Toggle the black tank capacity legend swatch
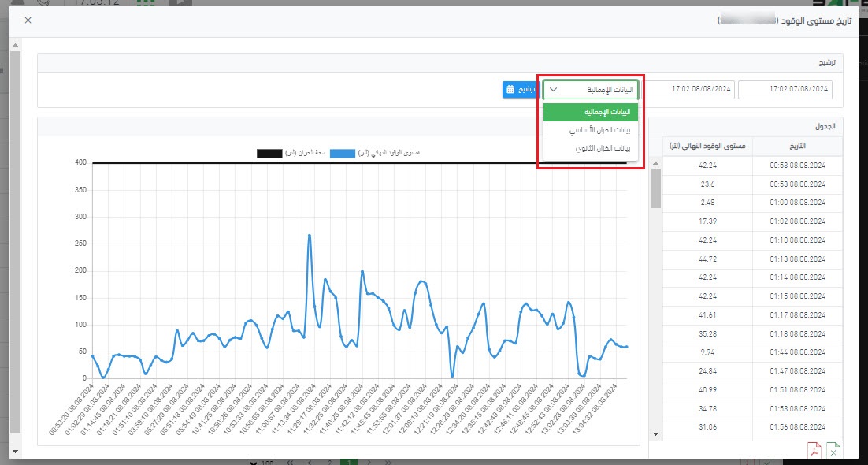Image resolution: width=868 pixels, height=465 pixels. point(269,152)
